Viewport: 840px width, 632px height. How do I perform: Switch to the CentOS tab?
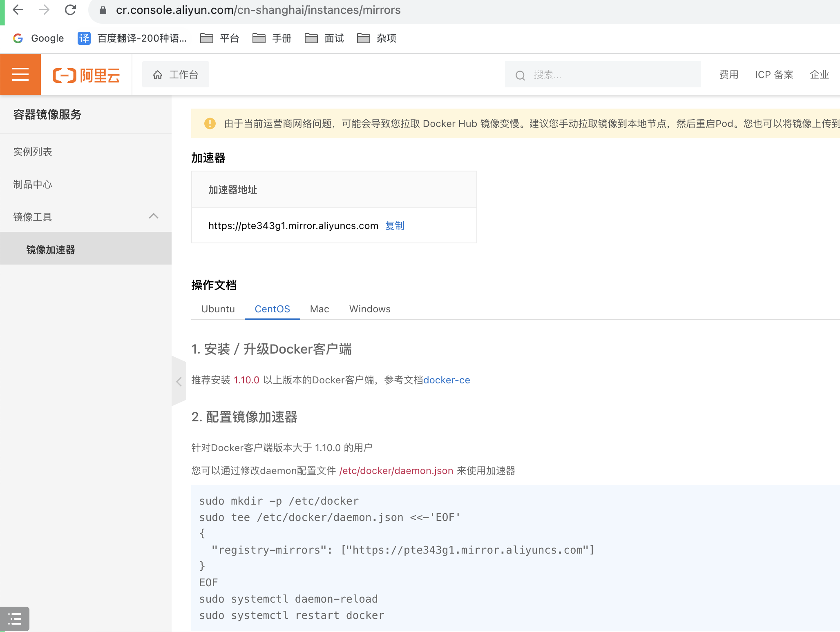pyautogui.click(x=272, y=309)
